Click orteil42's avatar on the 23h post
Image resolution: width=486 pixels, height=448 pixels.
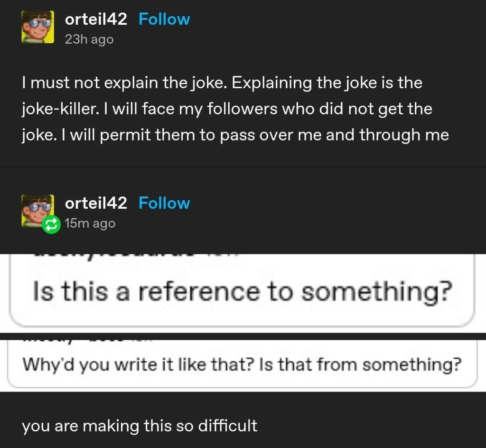pos(37,27)
